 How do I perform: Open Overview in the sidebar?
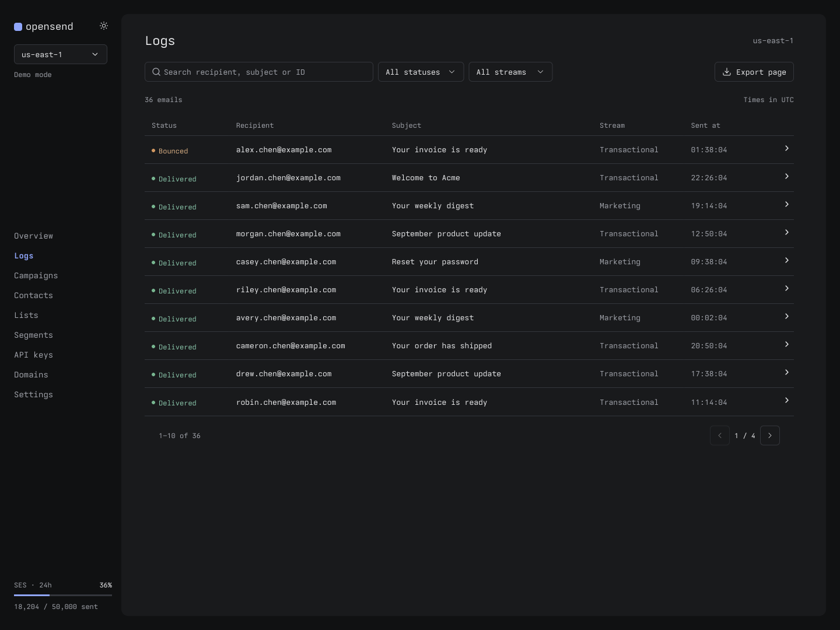pyautogui.click(x=33, y=236)
